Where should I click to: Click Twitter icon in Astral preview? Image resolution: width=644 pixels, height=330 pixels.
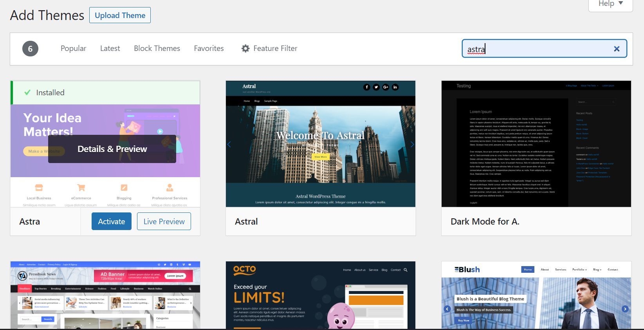[x=376, y=87]
